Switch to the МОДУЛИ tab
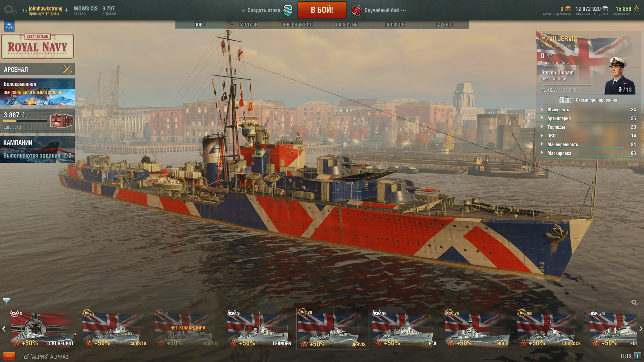 [249, 25]
